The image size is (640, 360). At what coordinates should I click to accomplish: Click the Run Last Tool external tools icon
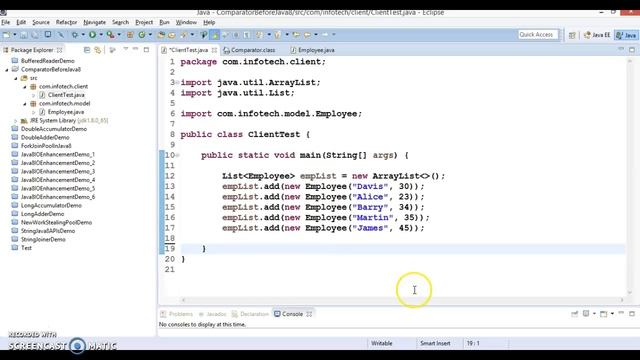pyautogui.click(x=110, y=35)
